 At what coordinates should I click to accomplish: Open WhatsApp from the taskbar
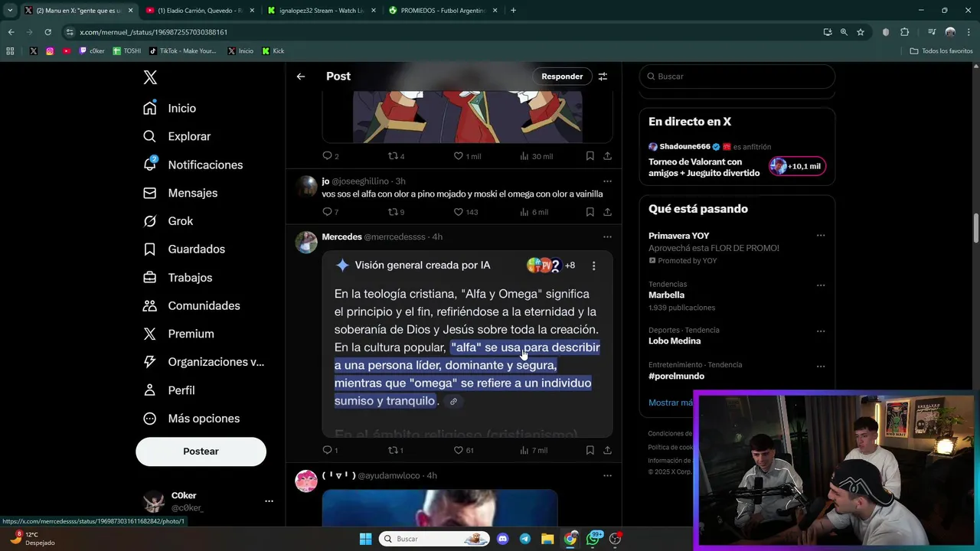point(593,539)
